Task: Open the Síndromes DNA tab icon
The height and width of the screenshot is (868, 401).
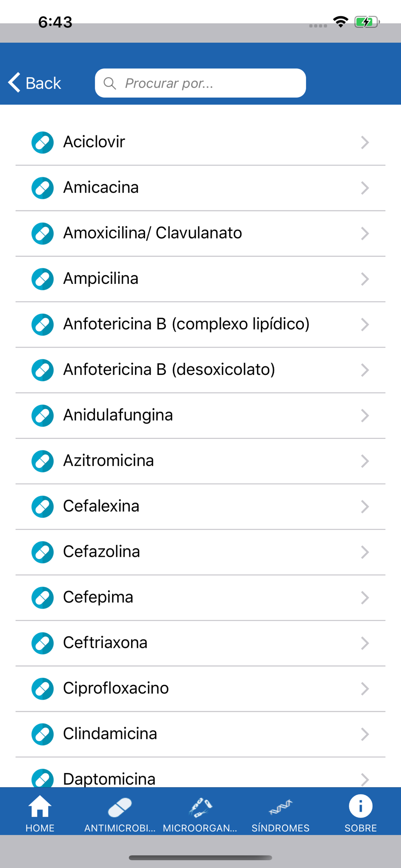Action: tap(280, 807)
